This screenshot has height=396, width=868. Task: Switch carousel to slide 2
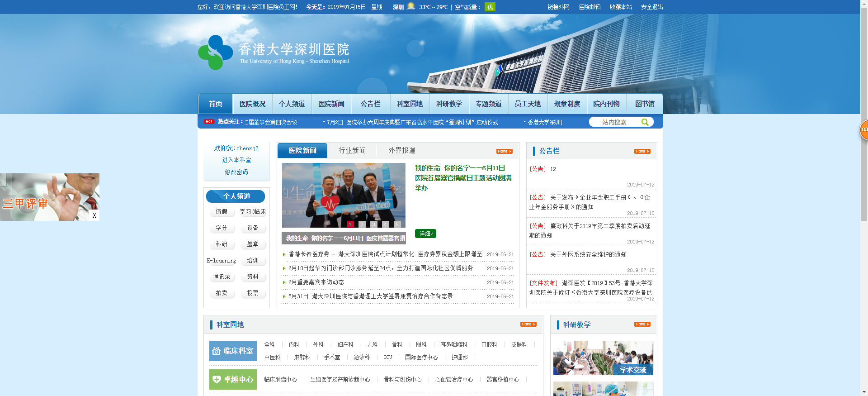pyautogui.click(x=362, y=224)
